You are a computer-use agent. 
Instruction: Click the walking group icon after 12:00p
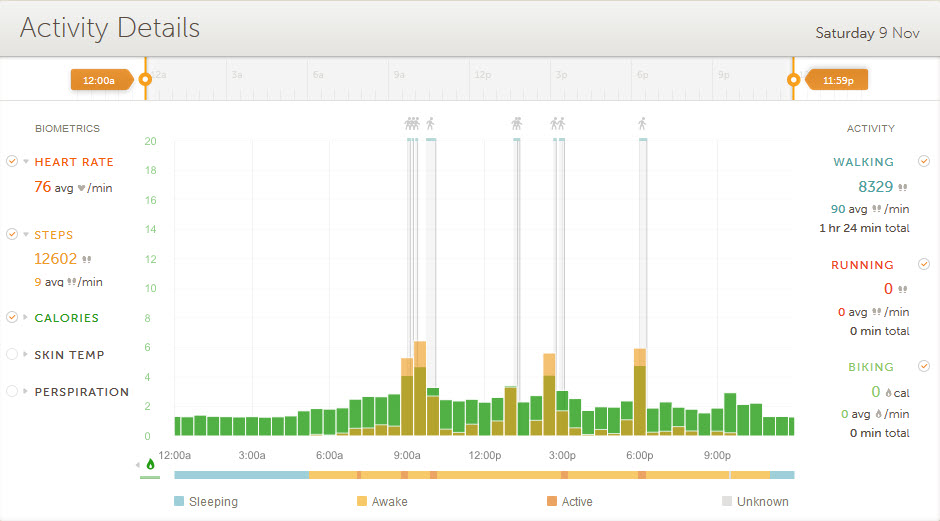[517, 124]
